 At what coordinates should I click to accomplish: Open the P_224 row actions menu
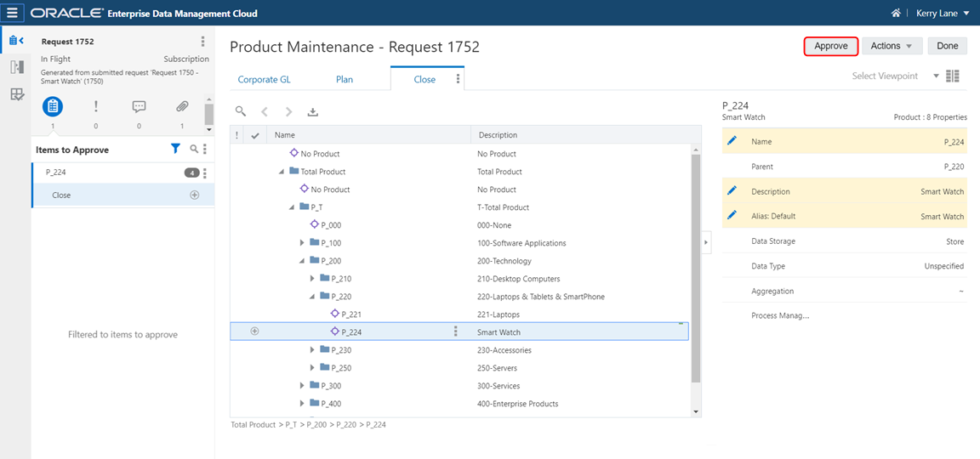456,331
